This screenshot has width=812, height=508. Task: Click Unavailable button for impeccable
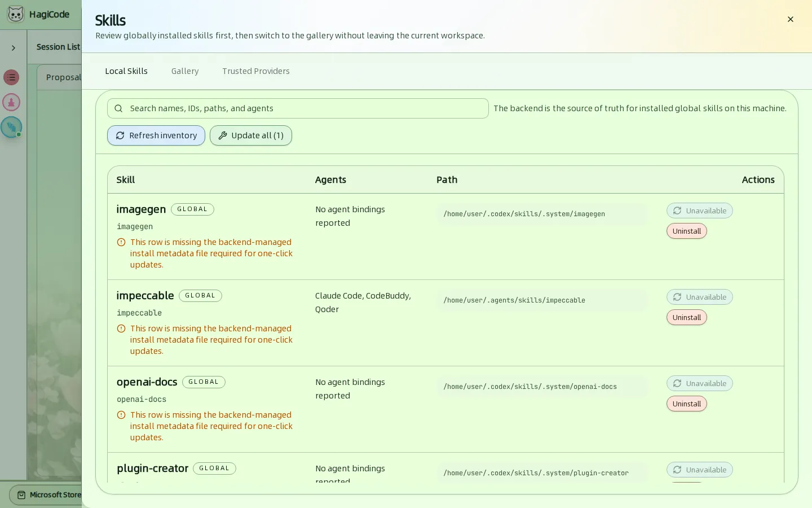[700, 297]
